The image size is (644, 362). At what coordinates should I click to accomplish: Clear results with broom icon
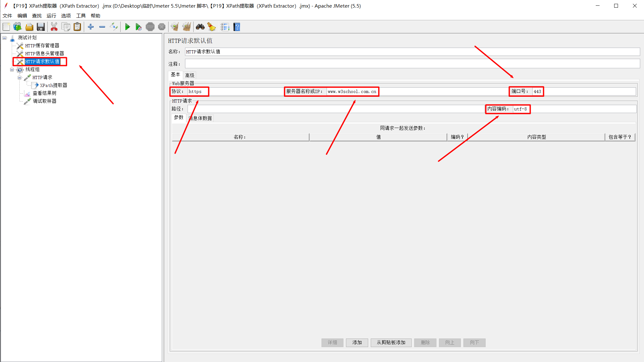click(x=211, y=27)
